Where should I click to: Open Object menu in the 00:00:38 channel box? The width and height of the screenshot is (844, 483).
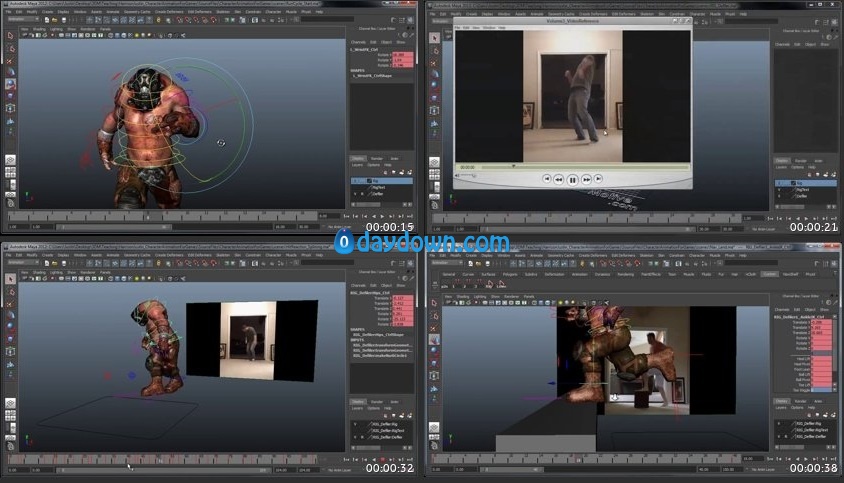[810, 310]
